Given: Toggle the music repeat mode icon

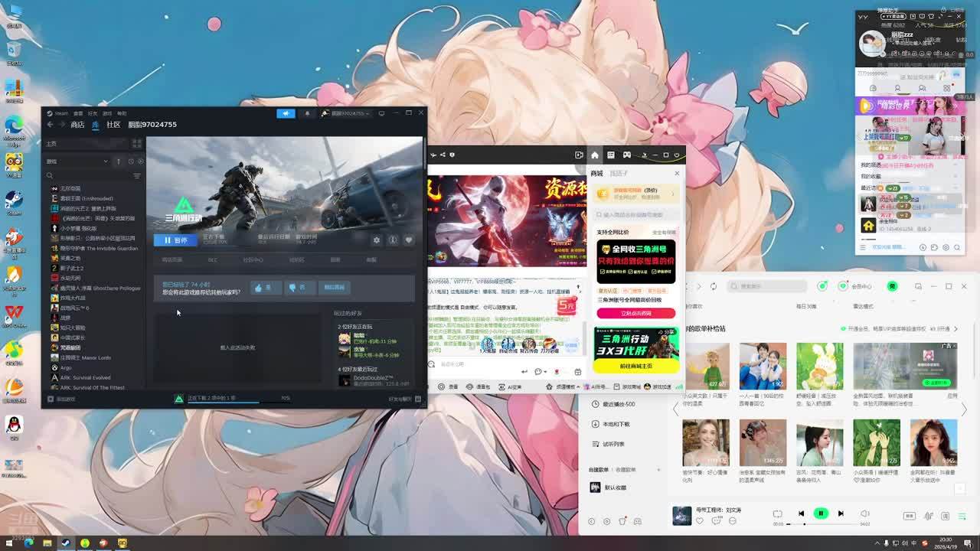Looking at the screenshot, I should [777, 514].
